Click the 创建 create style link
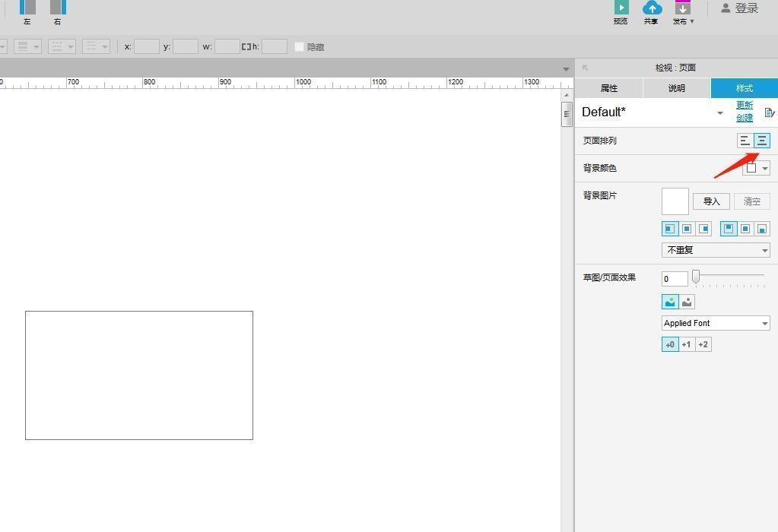This screenshot has height=532, width=778. [x=745, y=118]
